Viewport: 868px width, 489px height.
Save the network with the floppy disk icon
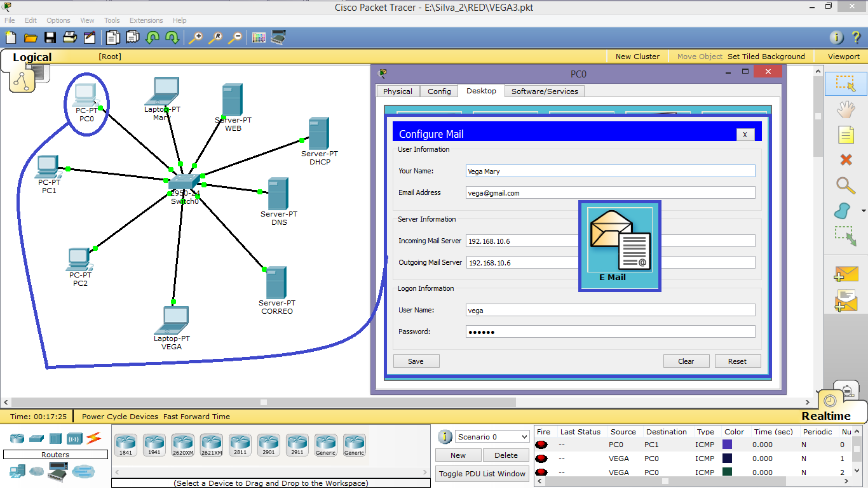coord(50,37)
